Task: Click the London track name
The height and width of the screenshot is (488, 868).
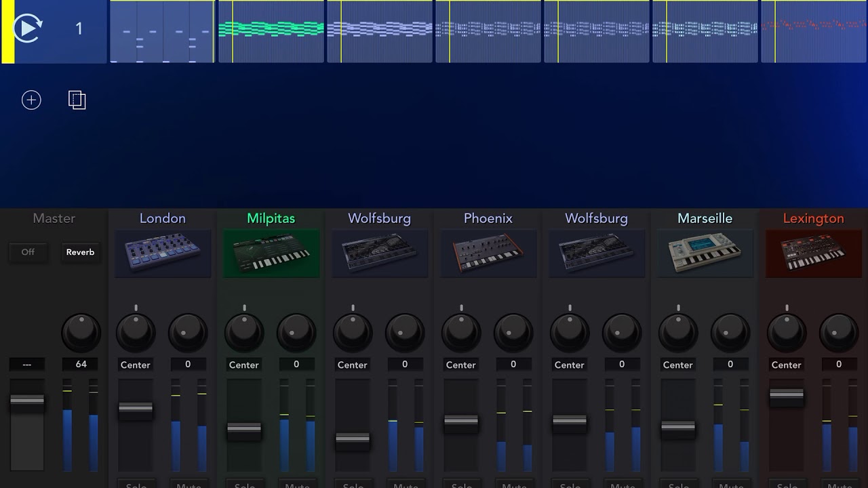Action: click(163, 218)
